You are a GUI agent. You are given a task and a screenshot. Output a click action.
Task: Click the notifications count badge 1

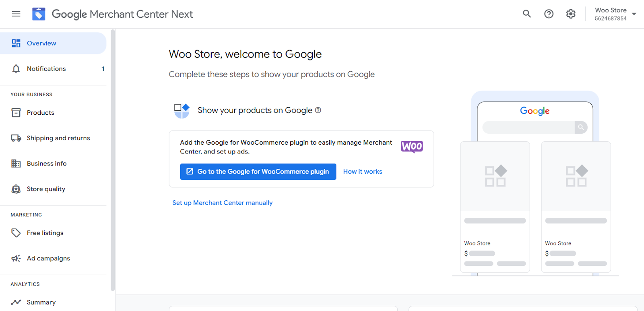coord(103,69)
